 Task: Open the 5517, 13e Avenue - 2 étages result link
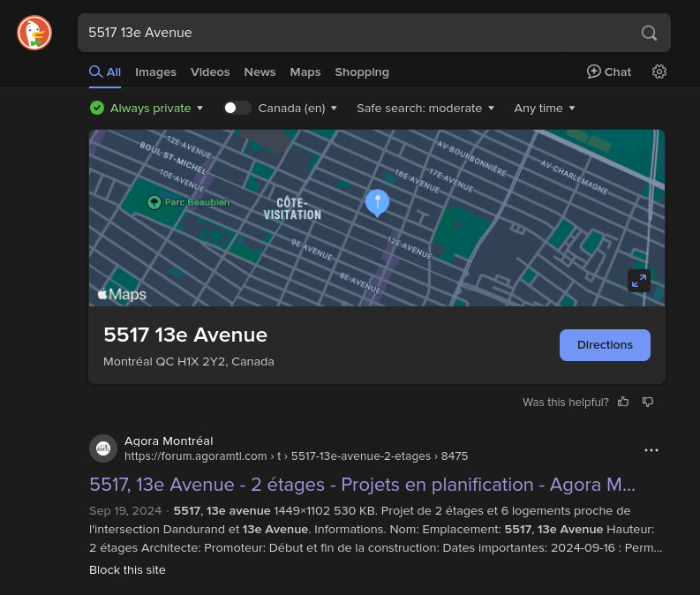362,485
